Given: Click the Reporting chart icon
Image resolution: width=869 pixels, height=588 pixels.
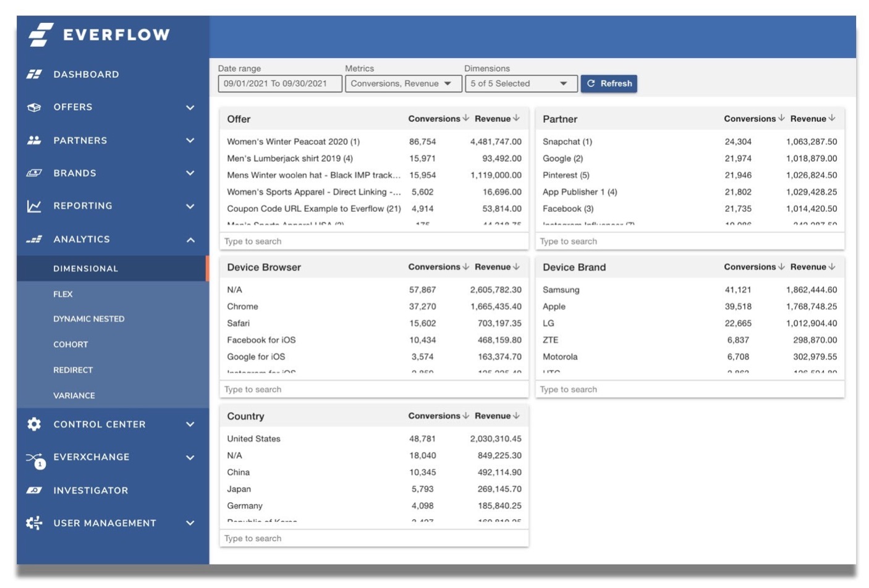Looking at the screenshot, I should 34,206.
